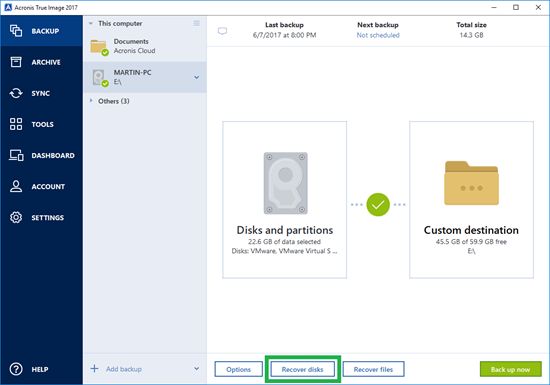Click the Settings gear icon

click(x=16, y=217)
